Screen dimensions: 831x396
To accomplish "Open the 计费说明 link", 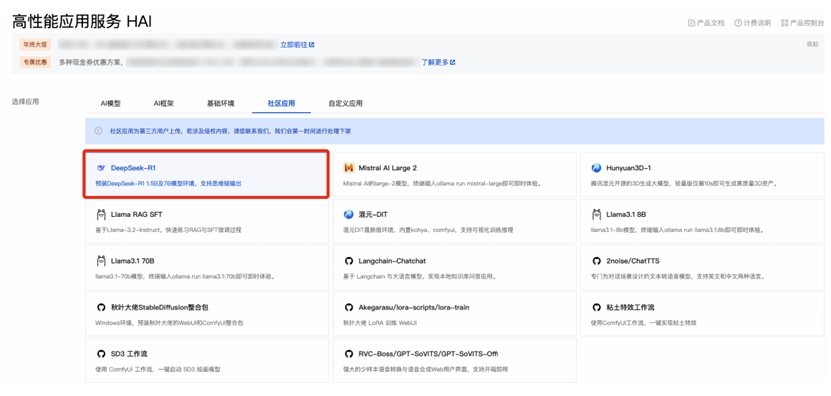I will pyautogui.click(x=756, y=23).
